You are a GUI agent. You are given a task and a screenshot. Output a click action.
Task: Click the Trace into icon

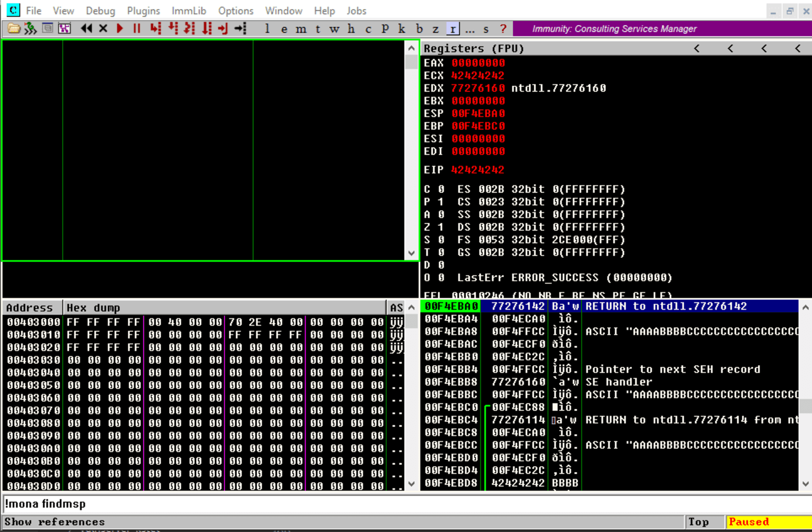tap(190, 29)
